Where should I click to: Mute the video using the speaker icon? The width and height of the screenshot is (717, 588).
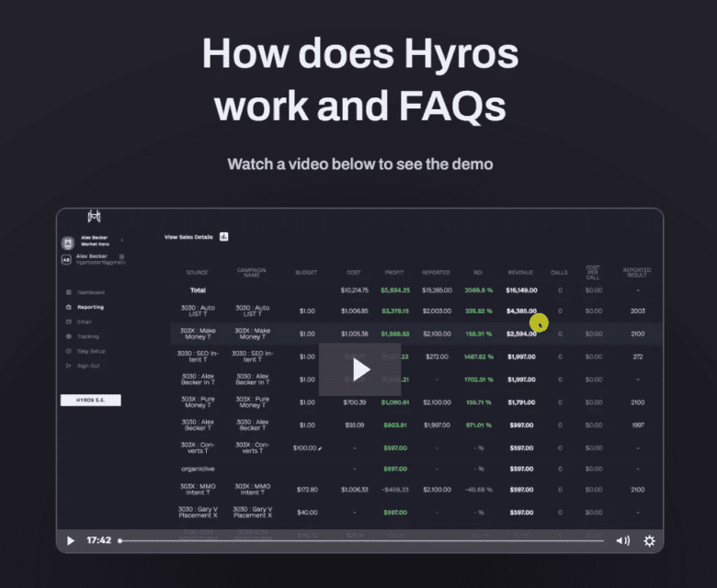(622, 541)
